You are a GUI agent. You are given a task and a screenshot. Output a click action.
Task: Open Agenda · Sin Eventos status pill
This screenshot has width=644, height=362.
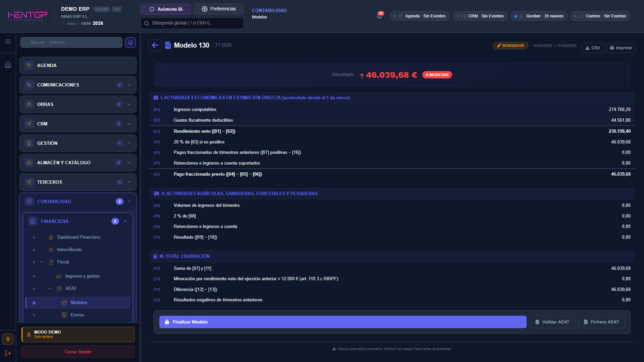coord(420,16)
